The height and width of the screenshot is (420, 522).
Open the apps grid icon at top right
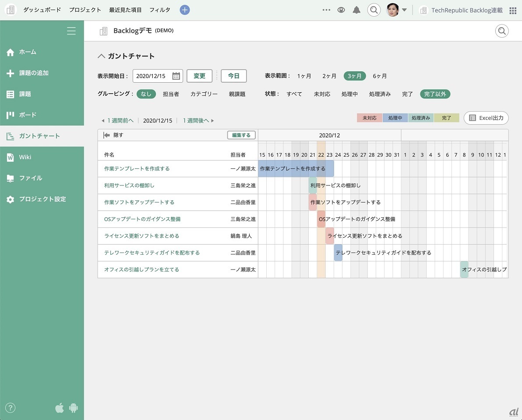[513, 10]
